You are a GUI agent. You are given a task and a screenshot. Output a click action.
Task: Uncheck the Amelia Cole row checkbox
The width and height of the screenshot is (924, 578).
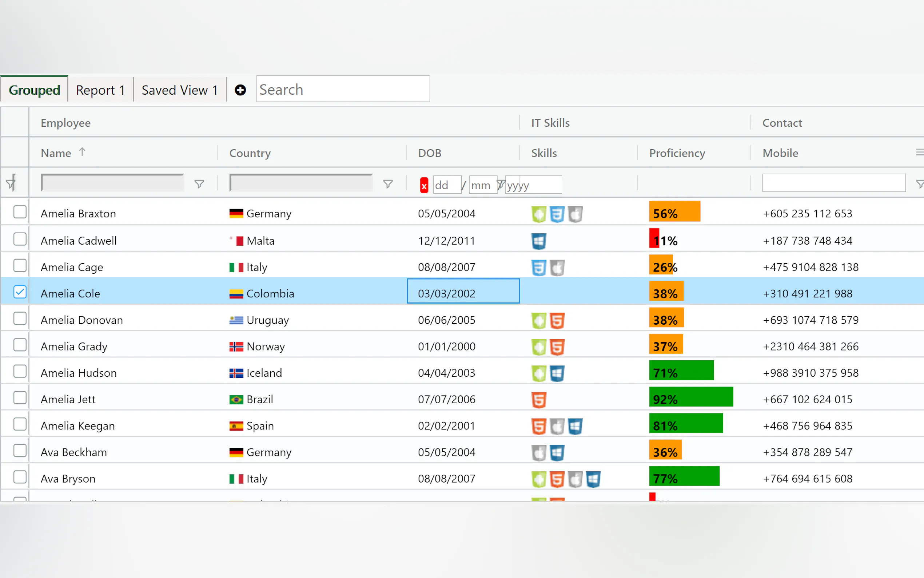coord(20,292)
